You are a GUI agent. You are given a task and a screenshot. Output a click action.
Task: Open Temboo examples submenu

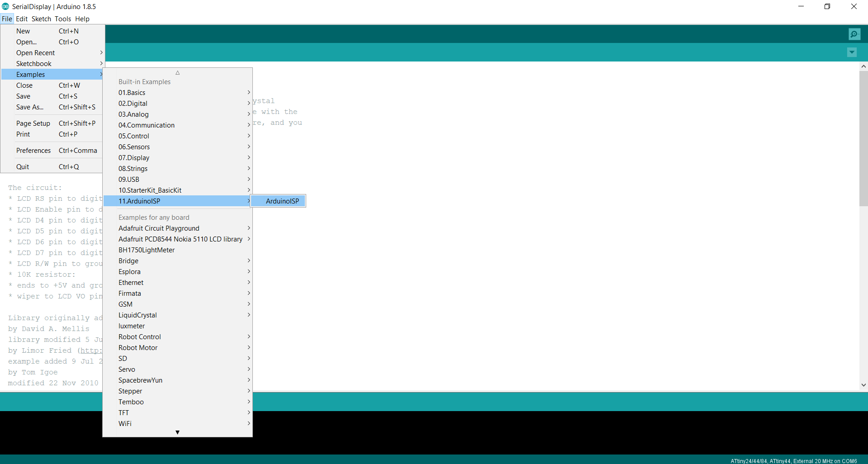point(178,402)
